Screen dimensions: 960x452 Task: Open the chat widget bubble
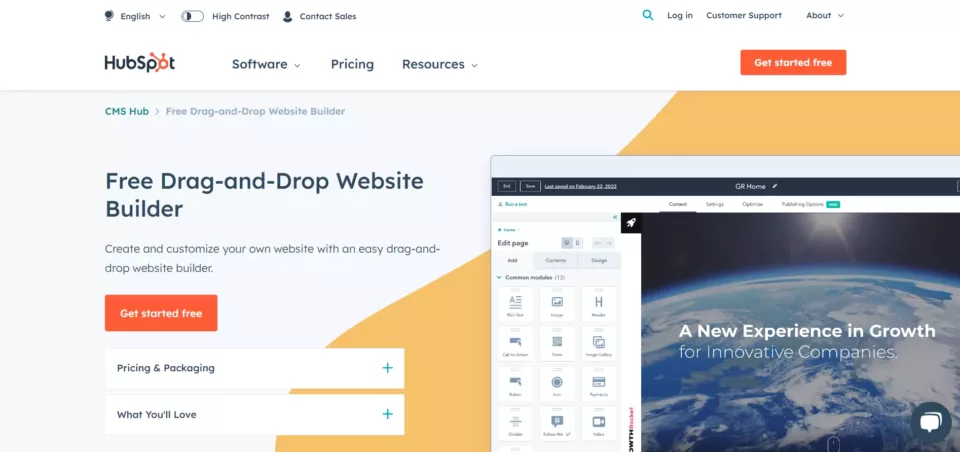(x=929, y=422)
